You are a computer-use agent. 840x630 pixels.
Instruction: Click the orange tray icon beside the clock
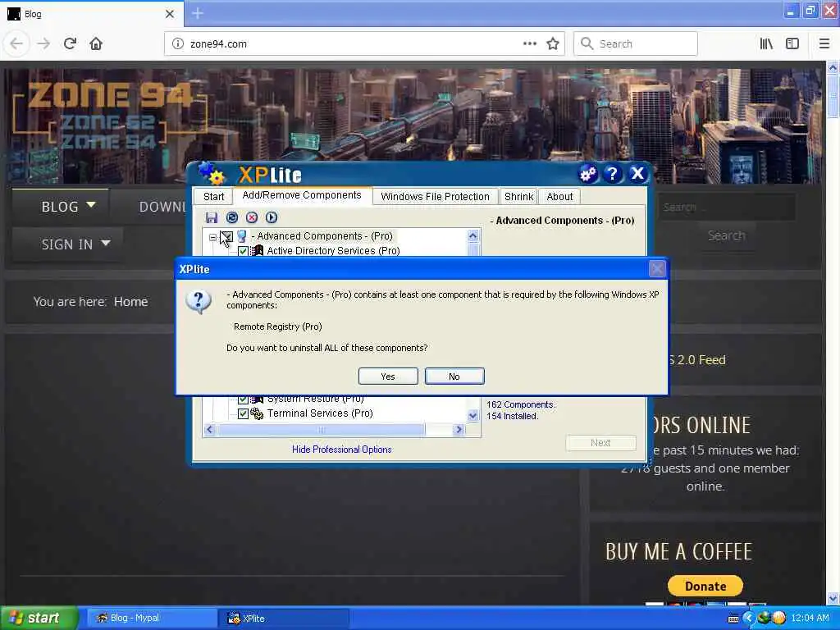point(779,619)
